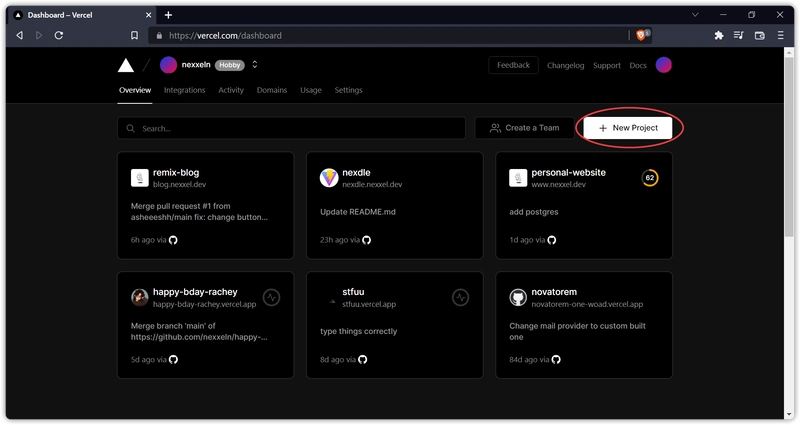Click the New Project button

click(628, 128)
